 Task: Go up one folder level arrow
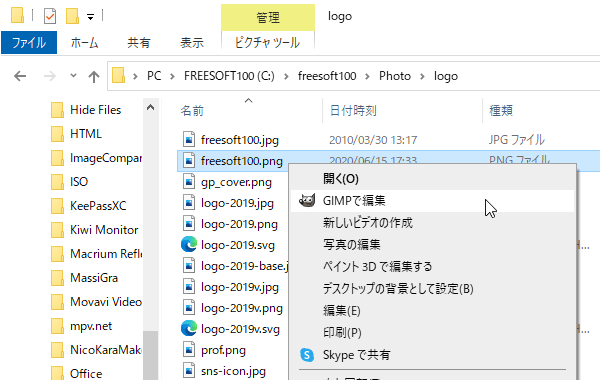pos(94,77)
